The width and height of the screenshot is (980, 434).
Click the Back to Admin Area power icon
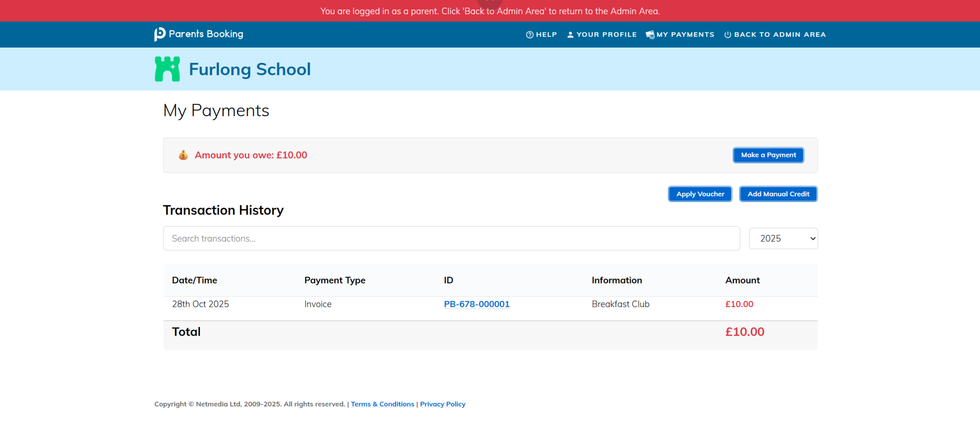728,35
